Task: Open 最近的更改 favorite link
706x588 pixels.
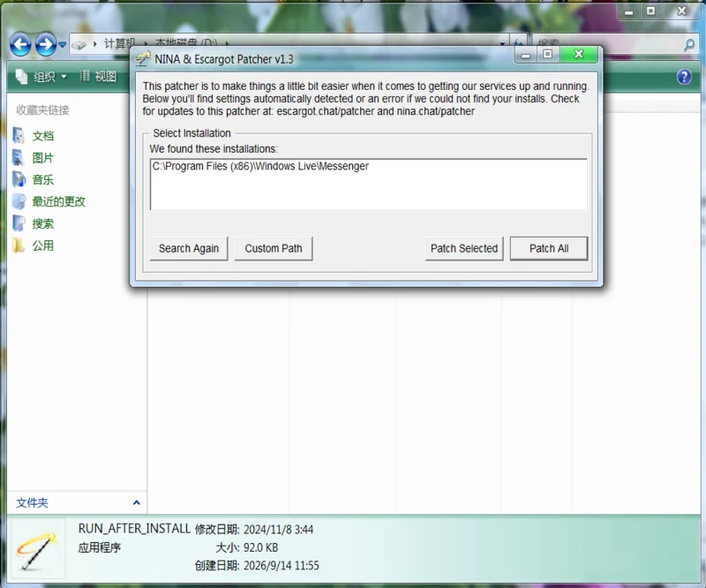Action: click(x=59, y=201)
